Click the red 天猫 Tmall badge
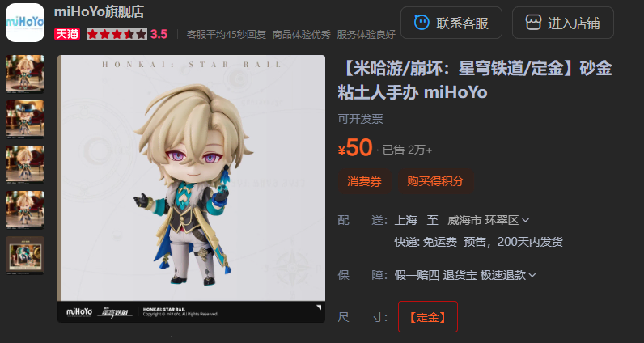644x343 pixels. tap(67, 34)
